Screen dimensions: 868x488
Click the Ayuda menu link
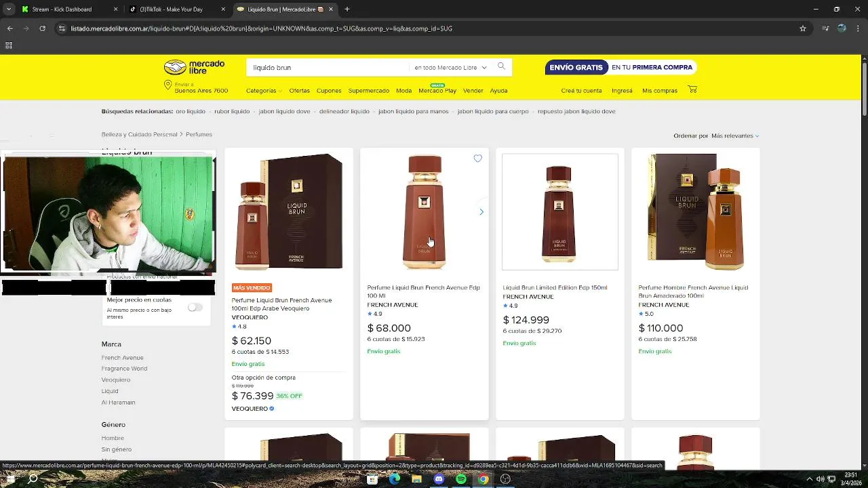point(498,91)
